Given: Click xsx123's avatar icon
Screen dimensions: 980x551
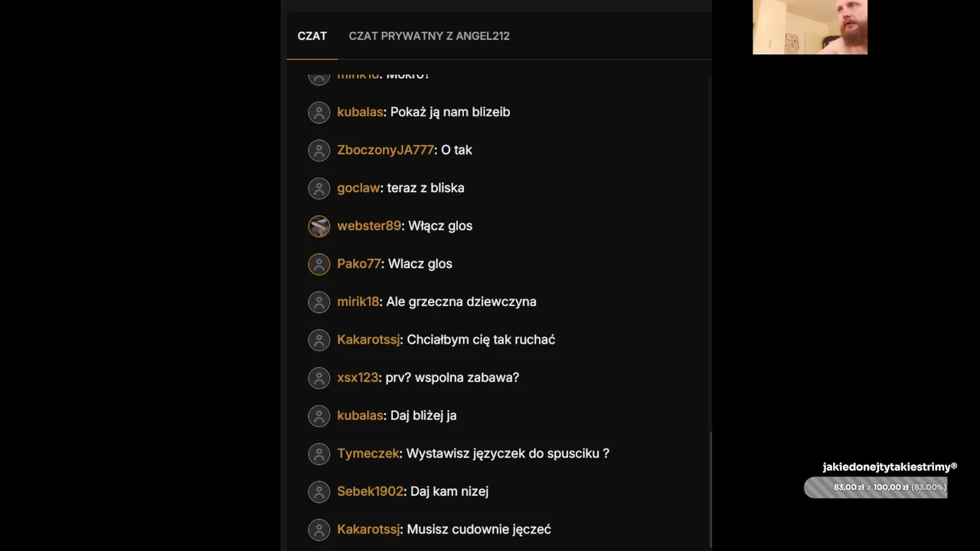Looking at the screenshot, I should point(318,378).
